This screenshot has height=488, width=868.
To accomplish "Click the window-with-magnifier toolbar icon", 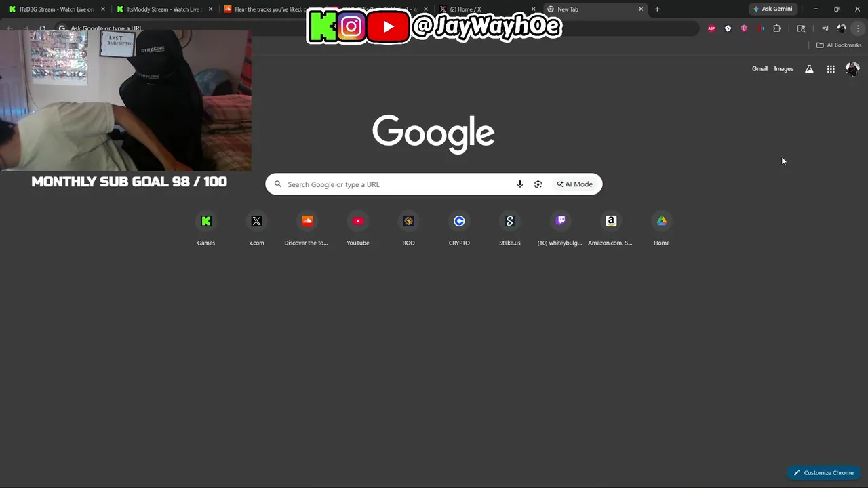I will tap(801, 28).
